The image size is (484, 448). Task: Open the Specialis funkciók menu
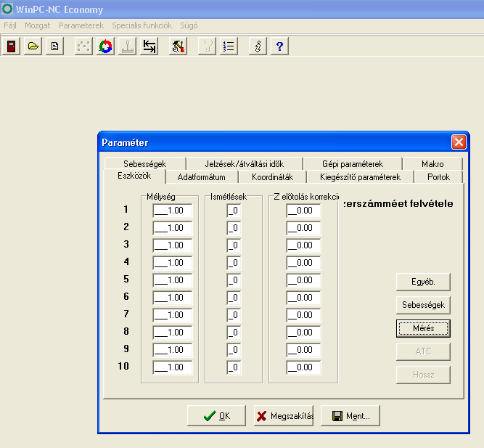(x=141, y=25)
